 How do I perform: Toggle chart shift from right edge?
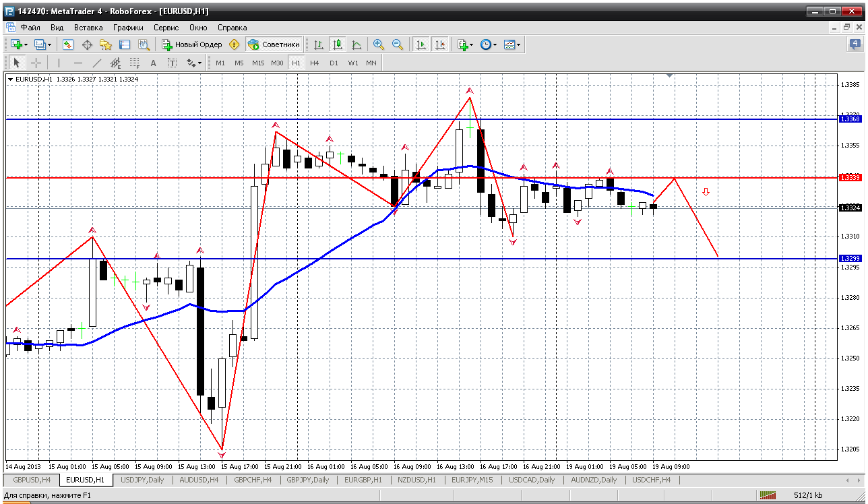[439, 44]
